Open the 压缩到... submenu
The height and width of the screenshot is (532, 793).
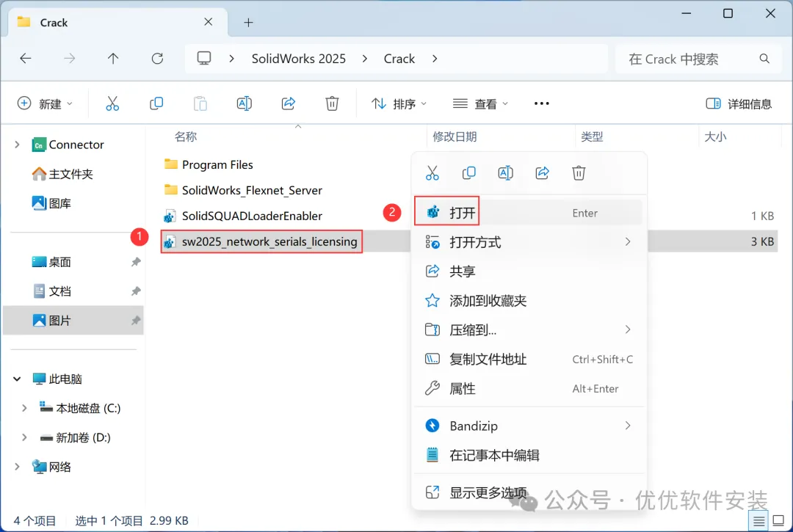(529, 330)
